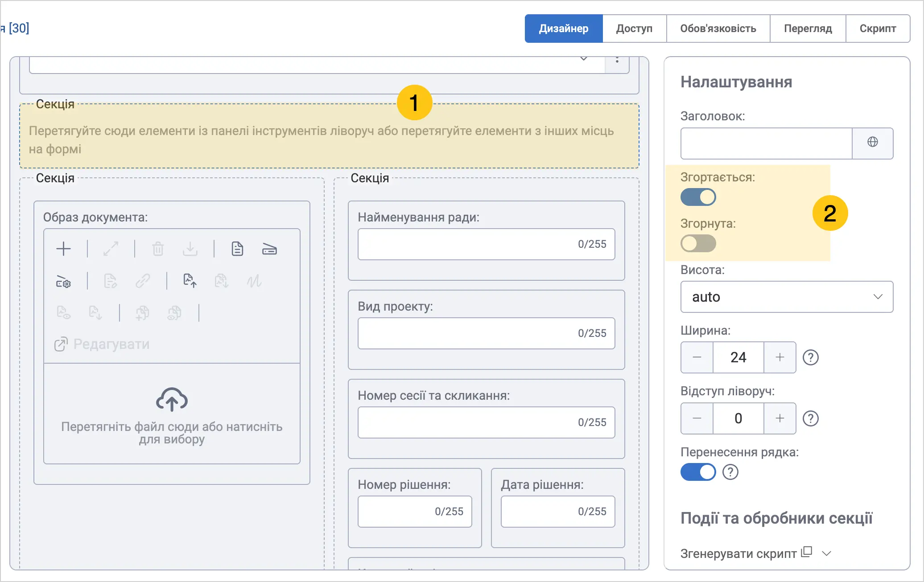Open help icon next to Ширина
924x582 pixels.
[x=811, y=357]
